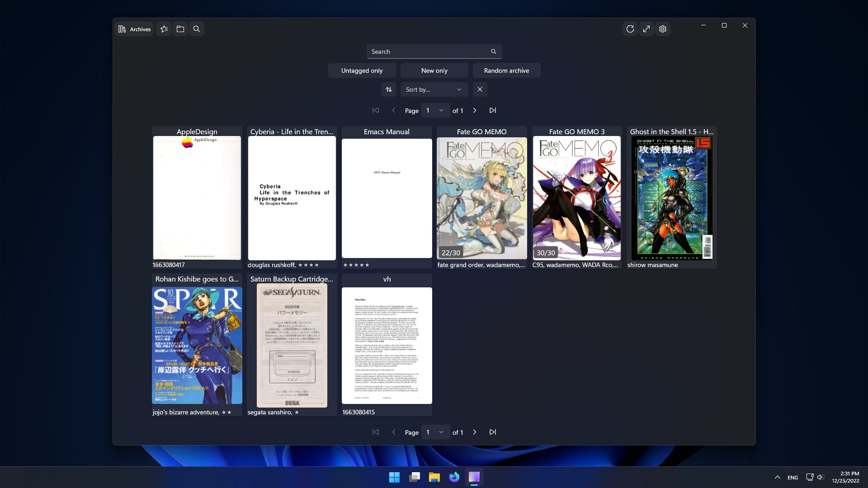Click the Random archive button
This screenshot has height=488, width=868.
[506, 70]
